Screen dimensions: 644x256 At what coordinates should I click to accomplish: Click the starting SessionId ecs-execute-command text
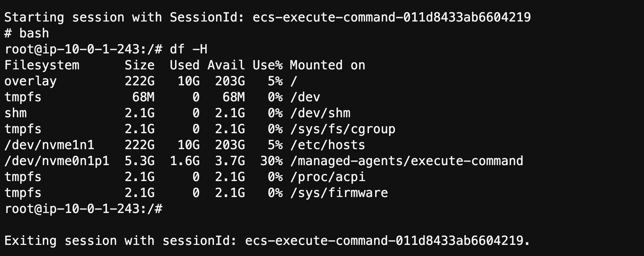click(391, 17)
